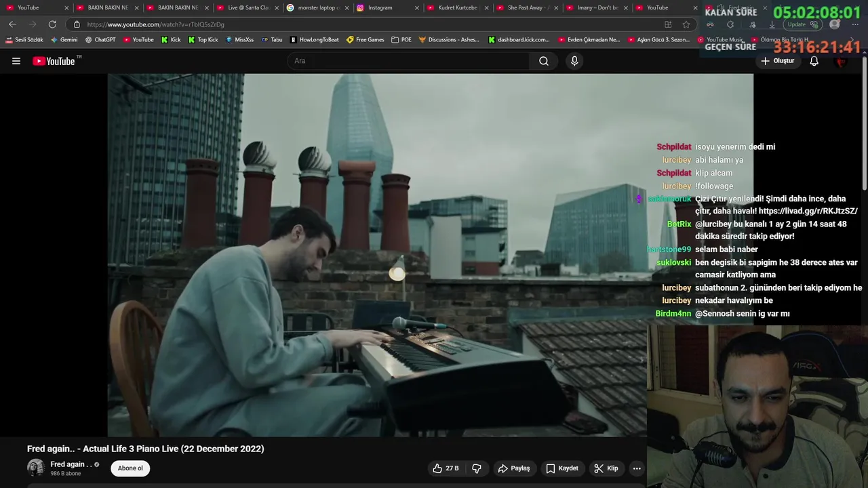
Task: Open Kick bookmark
Action: coord(171,40)
